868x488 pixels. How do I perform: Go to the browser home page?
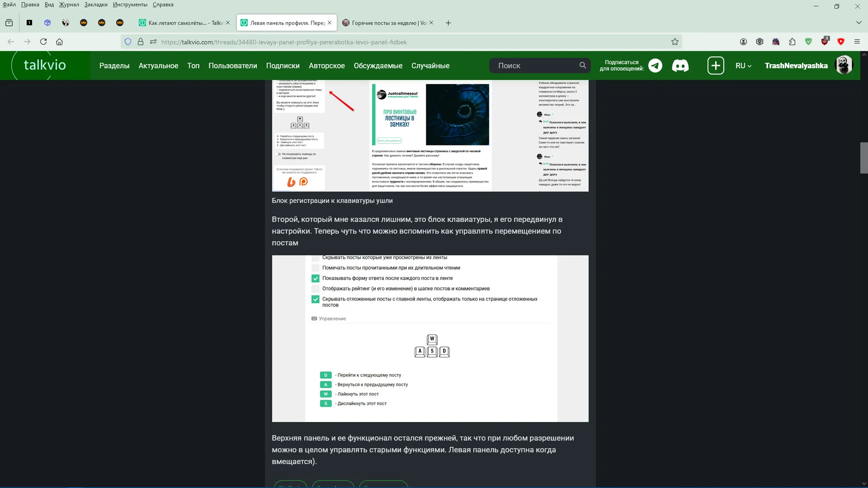coord(59,42)
